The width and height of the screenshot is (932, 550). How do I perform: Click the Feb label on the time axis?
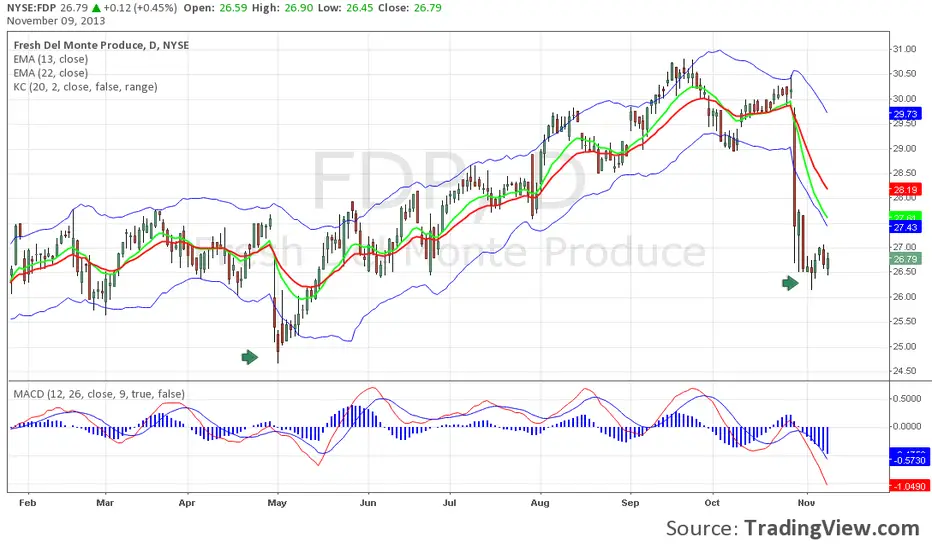pos(27,503)
